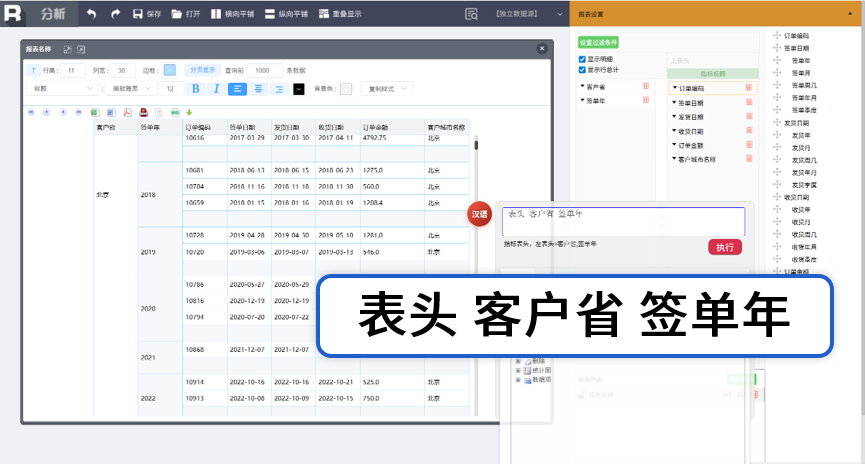The height and width of the screenshot is (464, 865).
Task: Delete the 客户省 row header field
Action: coord(645,86)
